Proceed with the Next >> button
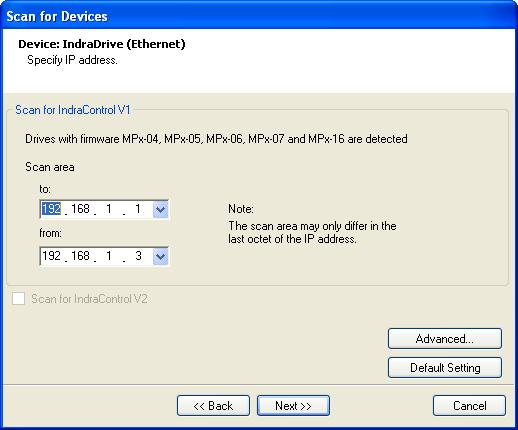The height and width of the screenshot is (430, 518). 293,406
